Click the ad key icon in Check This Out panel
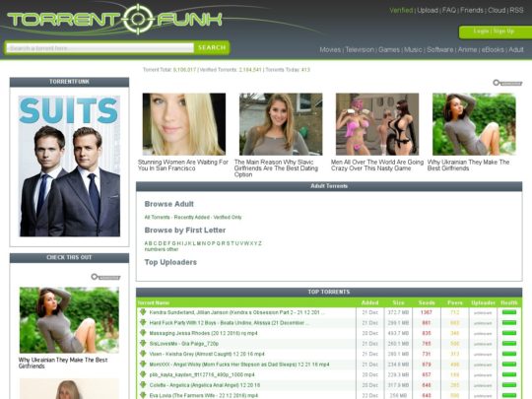Viewport: 532px width, 399px height. 105,277
